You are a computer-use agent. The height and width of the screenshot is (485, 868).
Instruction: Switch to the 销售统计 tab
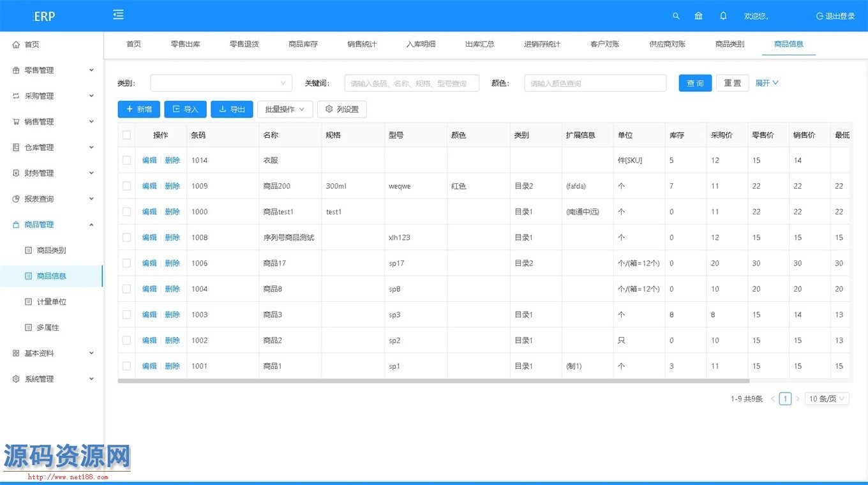pos(362,44)
